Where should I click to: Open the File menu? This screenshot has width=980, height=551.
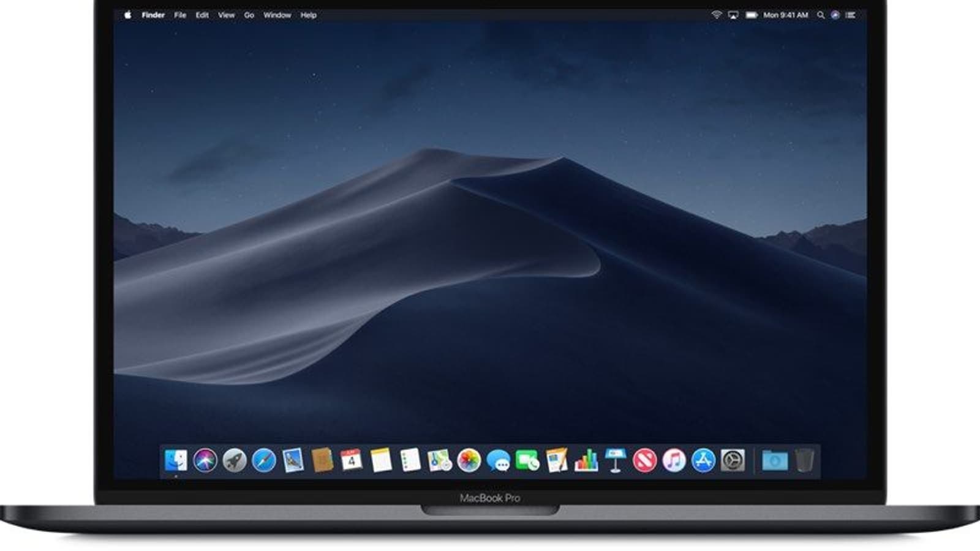pos(180,15)
